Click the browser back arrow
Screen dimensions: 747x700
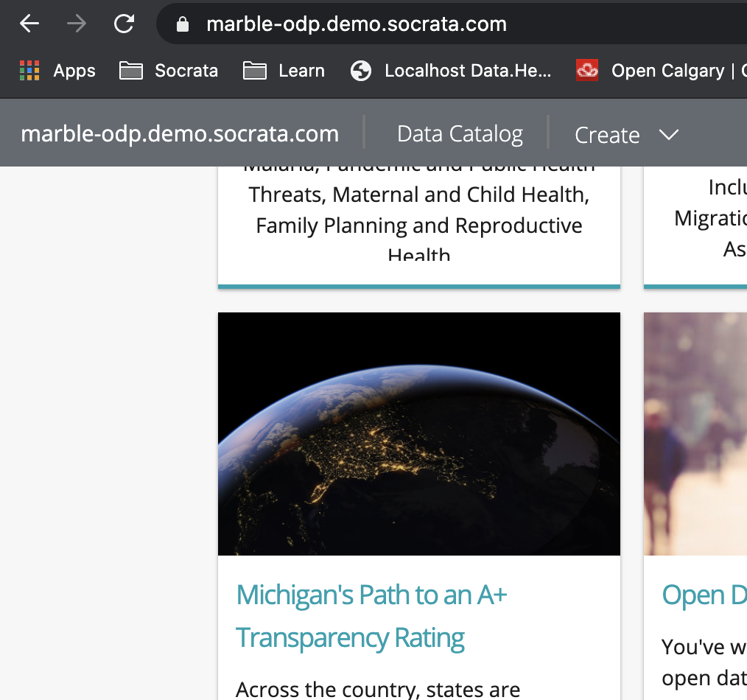click(29, 24)
